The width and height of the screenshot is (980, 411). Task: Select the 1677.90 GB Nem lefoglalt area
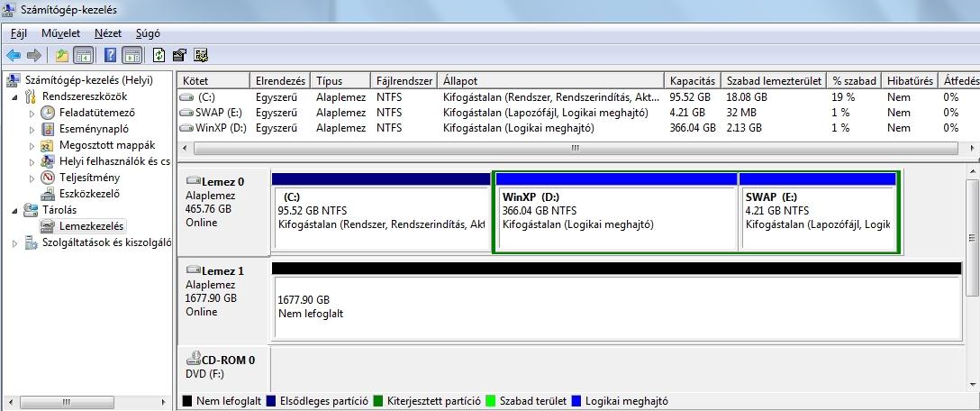pos(617,302)
